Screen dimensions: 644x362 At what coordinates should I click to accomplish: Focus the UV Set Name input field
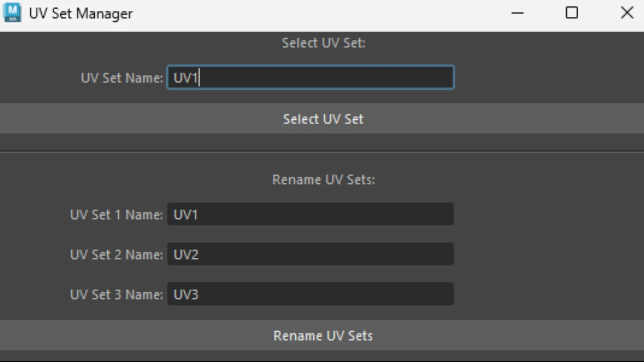pyautogui.click(x=311, y=77)
